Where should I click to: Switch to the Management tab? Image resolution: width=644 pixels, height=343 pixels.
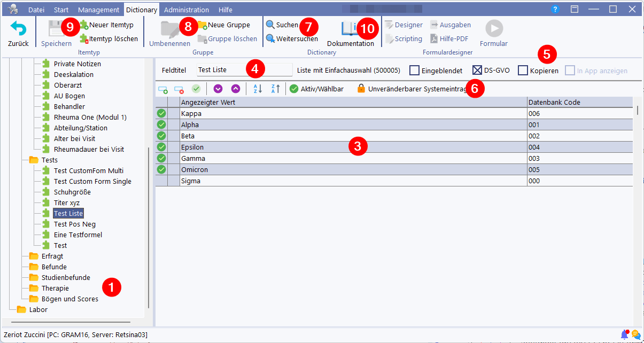coord(98,10)
